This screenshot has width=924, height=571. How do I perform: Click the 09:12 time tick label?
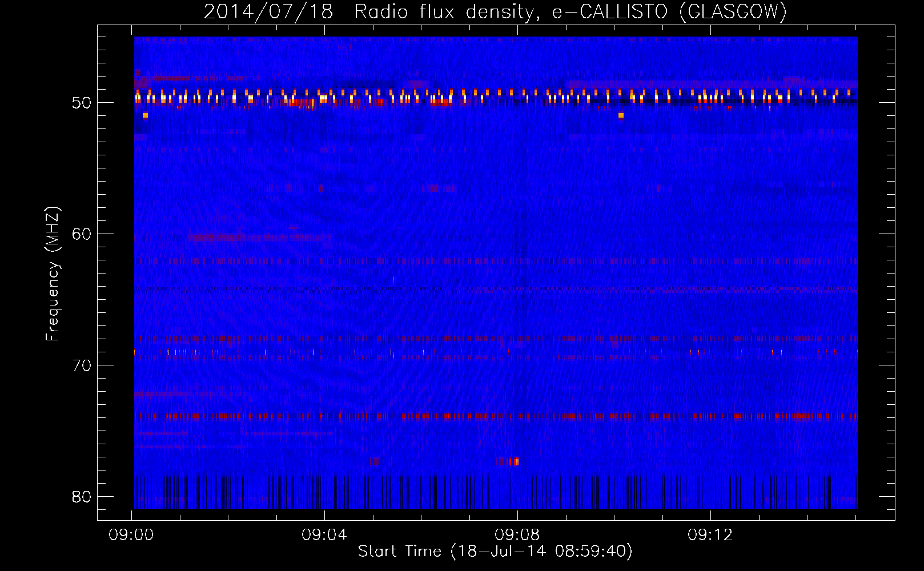[710, 535]
